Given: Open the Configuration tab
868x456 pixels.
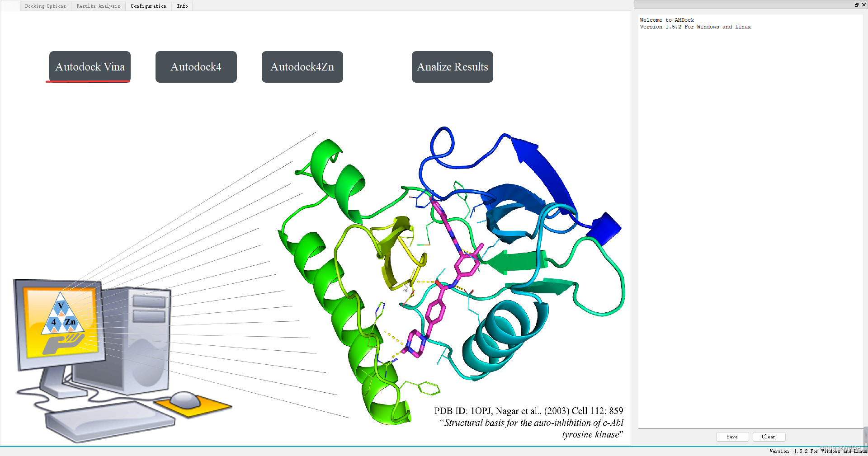Looking at the screenshot, I should tap(148, 6).
